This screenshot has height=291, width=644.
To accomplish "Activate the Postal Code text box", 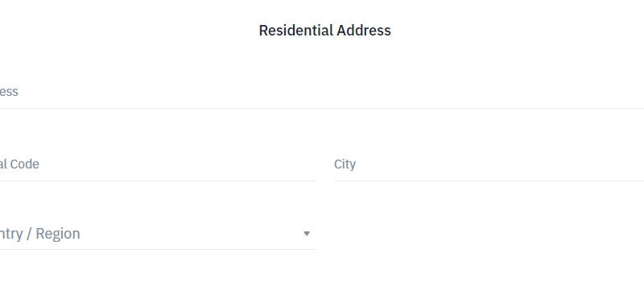I will (x=158, y=164).
